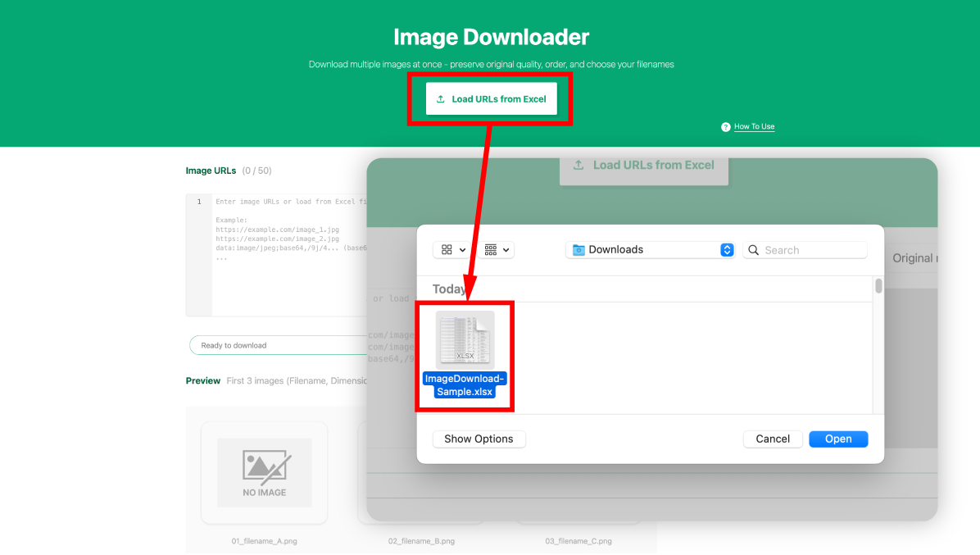
Task: Expand the icon view chevron dropdown
Action: 463,250
